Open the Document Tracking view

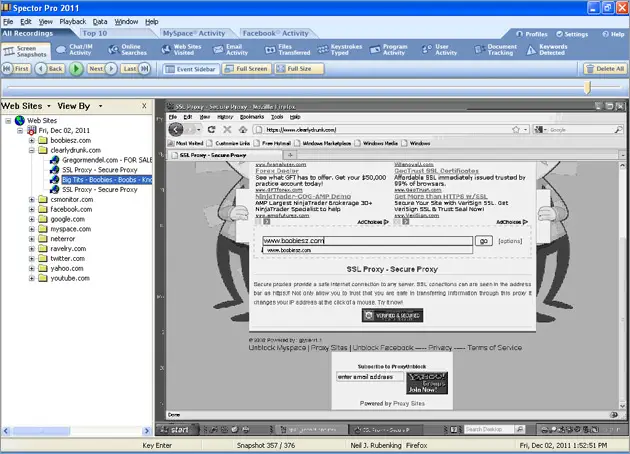coord(496,50)
